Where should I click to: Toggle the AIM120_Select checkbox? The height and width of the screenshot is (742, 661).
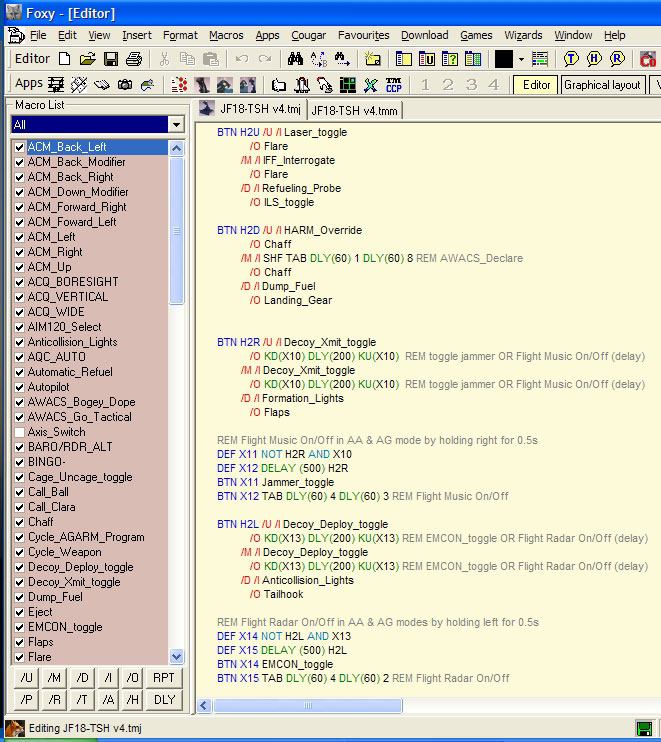tap(19, 327)
